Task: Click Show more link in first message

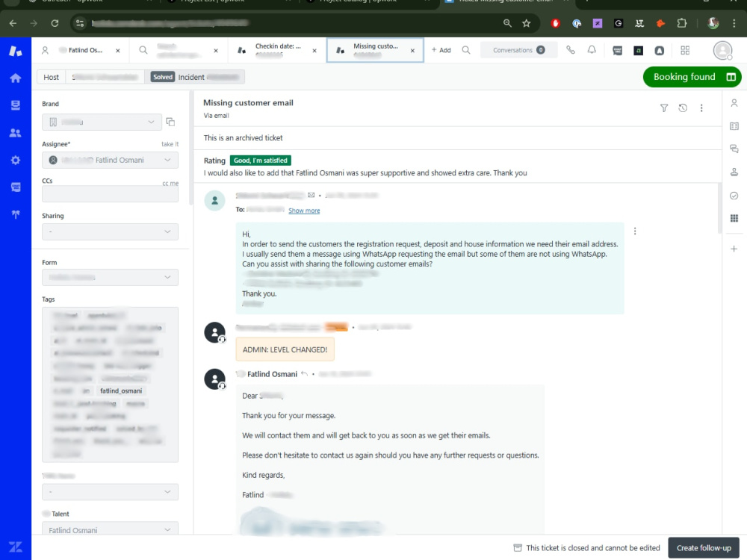Action: click(304, 211)
